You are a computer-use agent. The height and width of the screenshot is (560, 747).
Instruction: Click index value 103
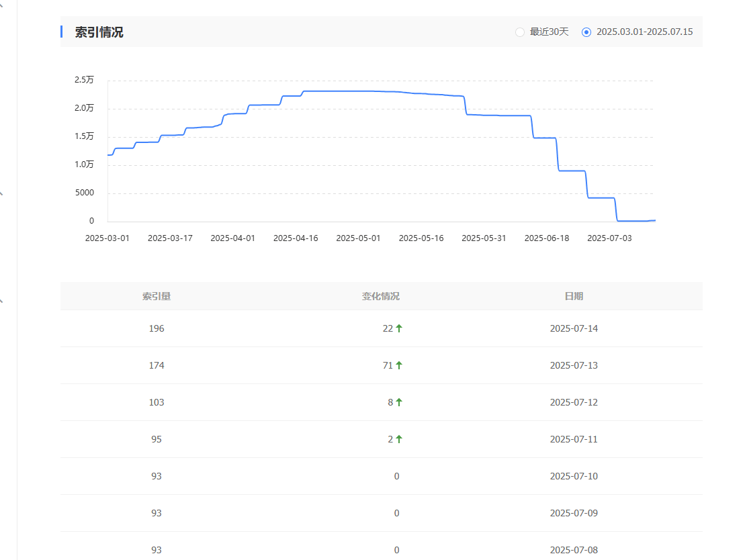coord(157,402)
